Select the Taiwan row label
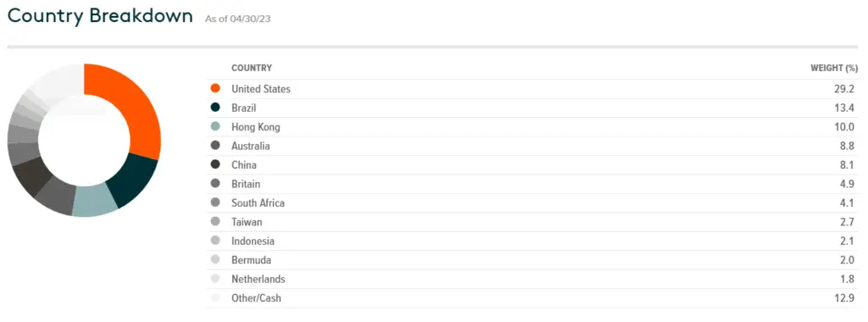868x322 pixels. (x=247, y=222)
